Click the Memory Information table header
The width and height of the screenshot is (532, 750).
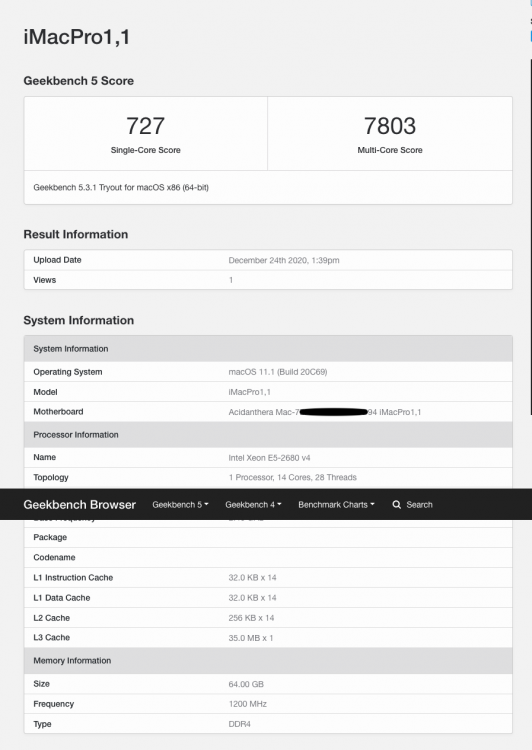point(268,661)
